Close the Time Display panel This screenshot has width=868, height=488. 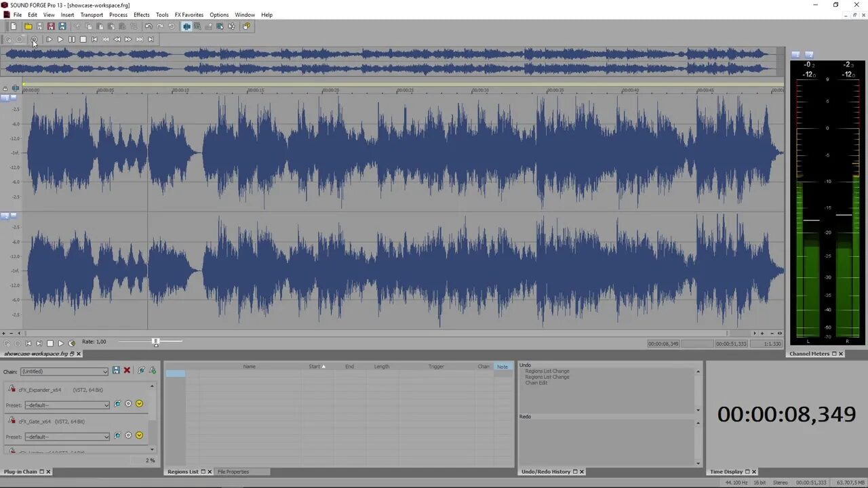753,472
